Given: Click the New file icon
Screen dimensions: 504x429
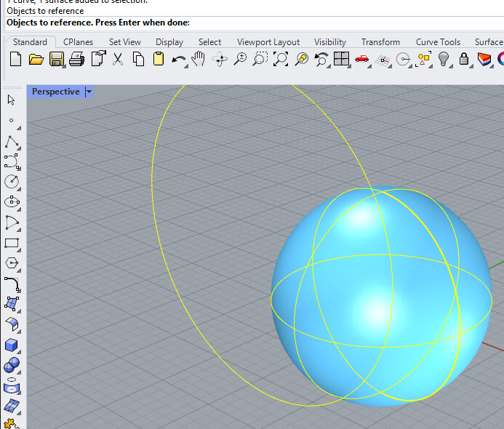Looking at the screenshot, I should coord(15,59).
